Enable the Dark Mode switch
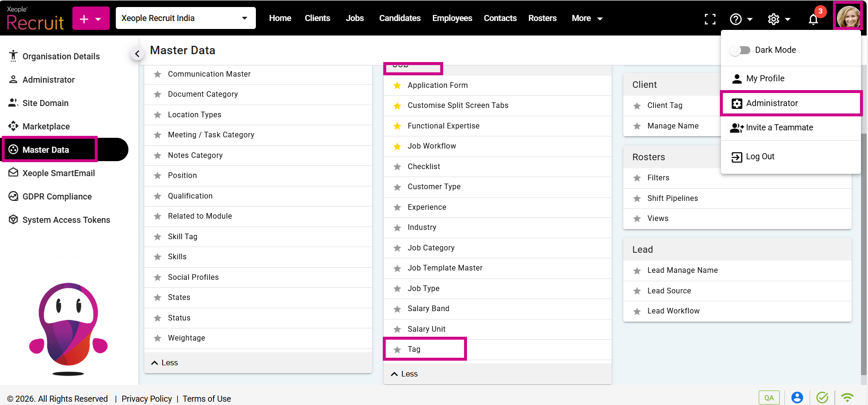 [x=740, y=50]
